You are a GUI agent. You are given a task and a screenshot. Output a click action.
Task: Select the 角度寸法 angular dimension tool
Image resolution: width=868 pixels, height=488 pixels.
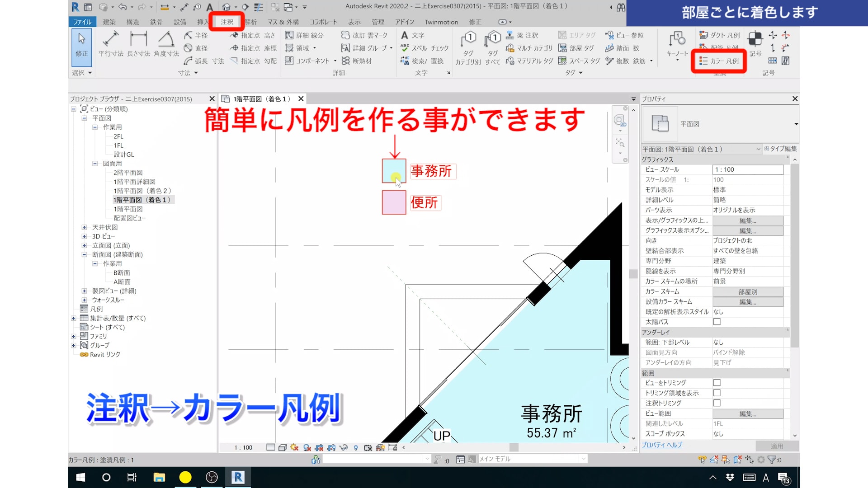click(x=166, y=44)
